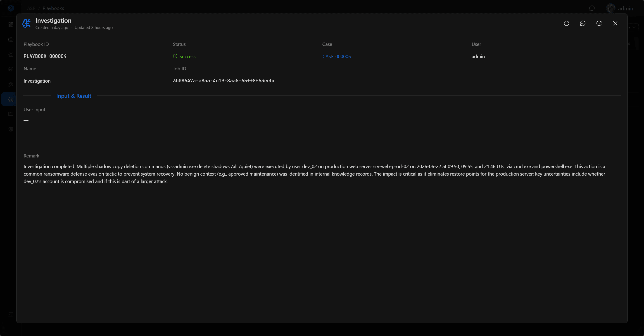Open the briefcase Cases icon in the sidebar
Screen dimensions: 644x336
[x=11, y=39]
